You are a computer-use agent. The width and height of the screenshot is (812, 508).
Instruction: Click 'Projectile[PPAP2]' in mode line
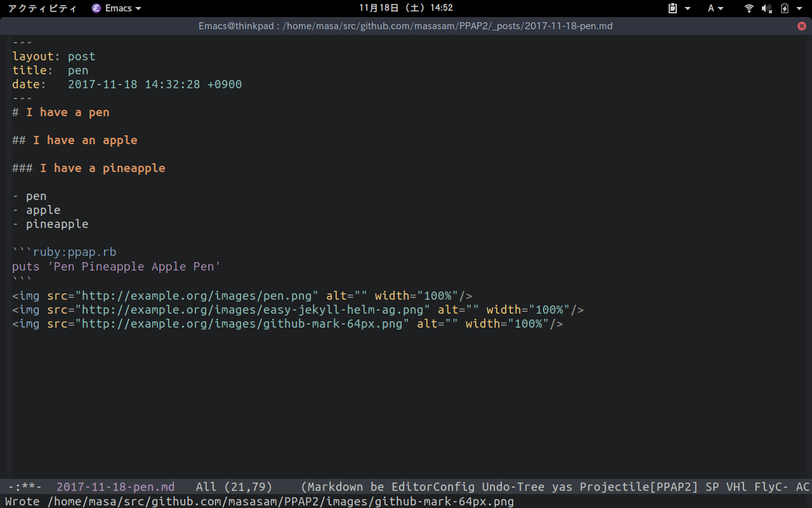(x=639, y=487)
